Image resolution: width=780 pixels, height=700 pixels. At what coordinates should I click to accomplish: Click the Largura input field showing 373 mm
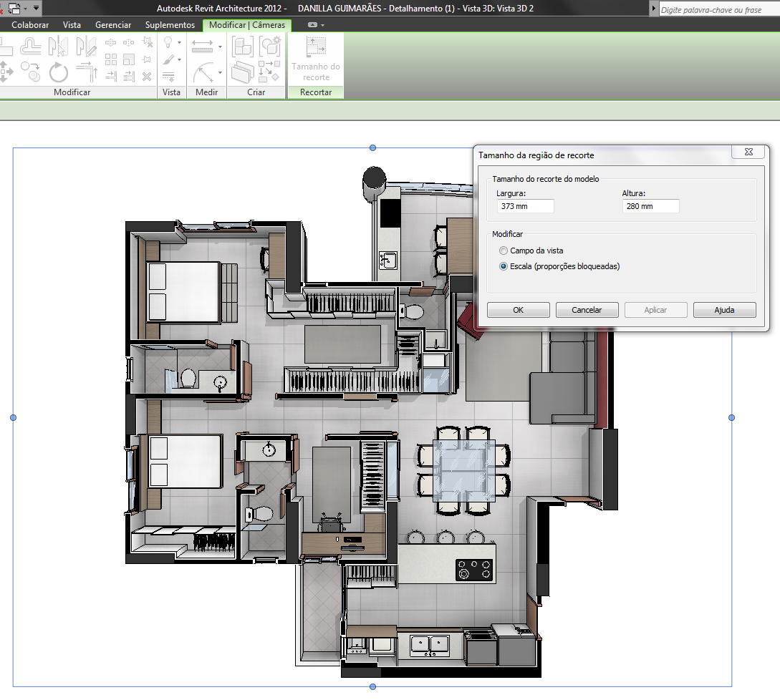click(x=525, y=205)
